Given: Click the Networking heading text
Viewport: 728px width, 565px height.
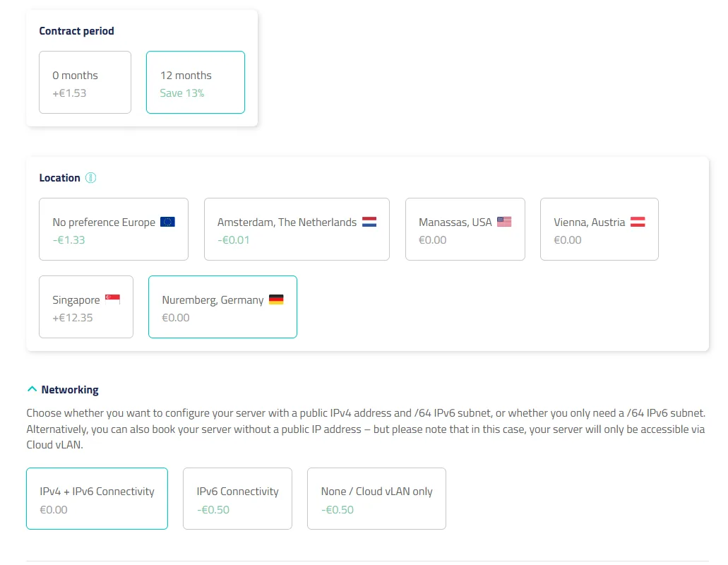Looking at the screenshot, I should pos(70,390).
